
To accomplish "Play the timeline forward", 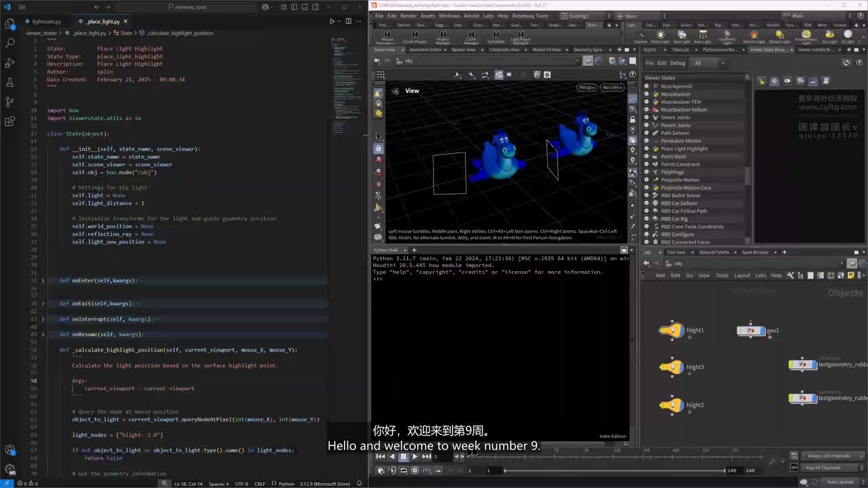I will click(x=415, y=457).
